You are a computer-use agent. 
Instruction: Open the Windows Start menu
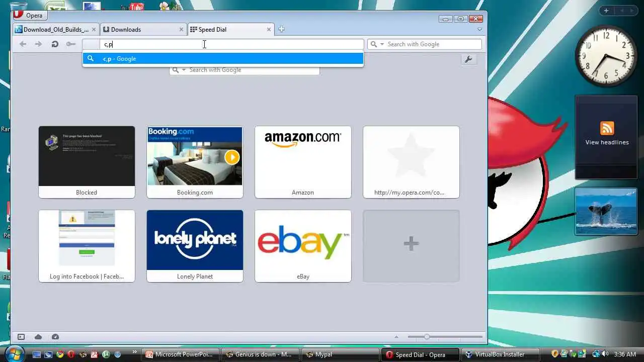15,354
